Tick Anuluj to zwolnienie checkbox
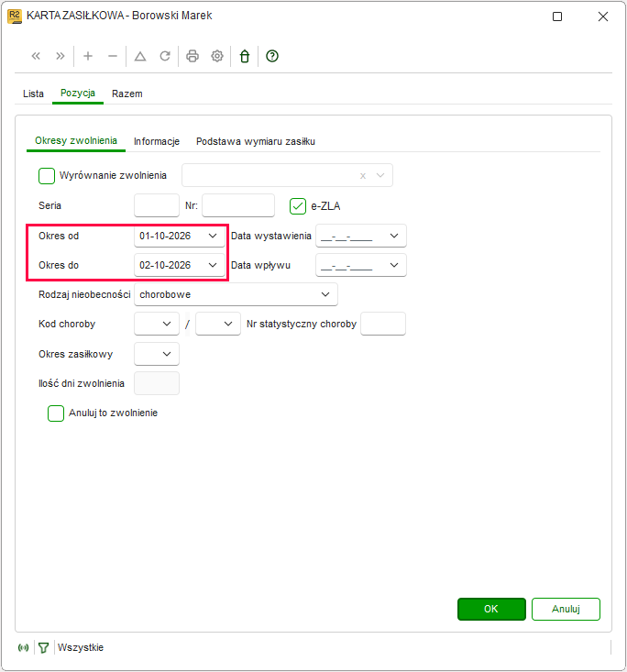This screenshot has height=672, width=627. pyautogui.click(x=56, y=413)
